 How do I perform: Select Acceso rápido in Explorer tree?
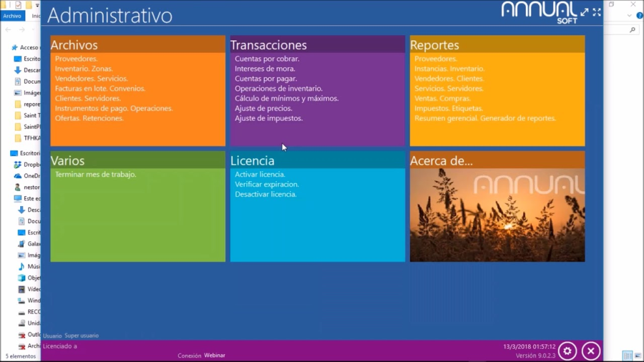click(x=29, y=47)
